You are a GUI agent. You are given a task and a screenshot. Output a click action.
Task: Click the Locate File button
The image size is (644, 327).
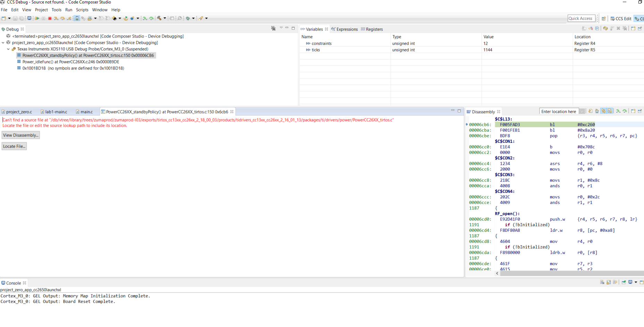click(x=14, y=146)
